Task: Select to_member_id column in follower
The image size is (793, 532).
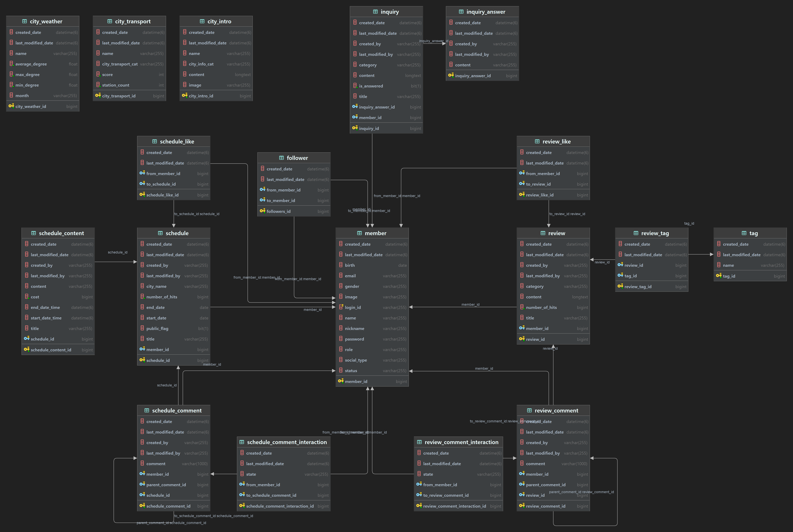Action: coord(294,201)
